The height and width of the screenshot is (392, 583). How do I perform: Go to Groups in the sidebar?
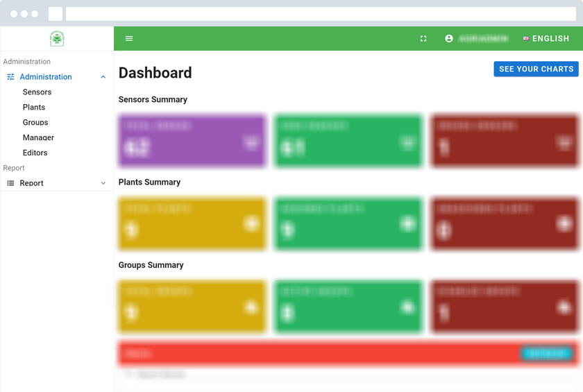tap(35, 123)
